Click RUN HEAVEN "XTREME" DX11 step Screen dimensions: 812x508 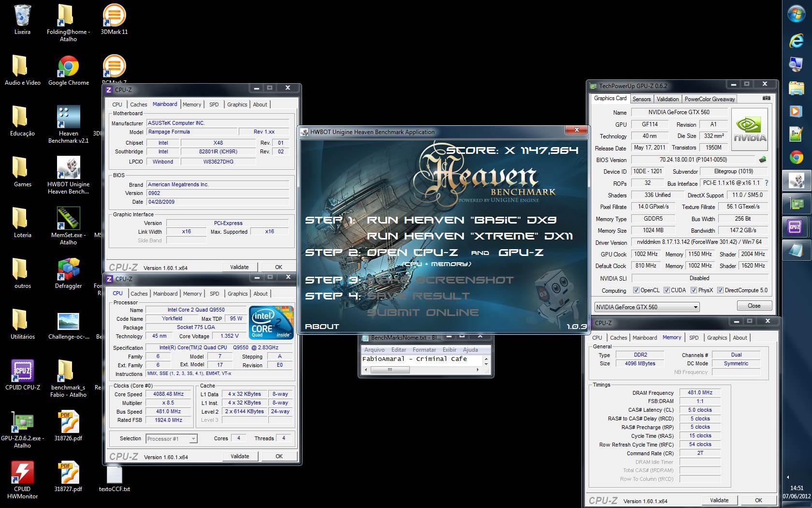469,236
